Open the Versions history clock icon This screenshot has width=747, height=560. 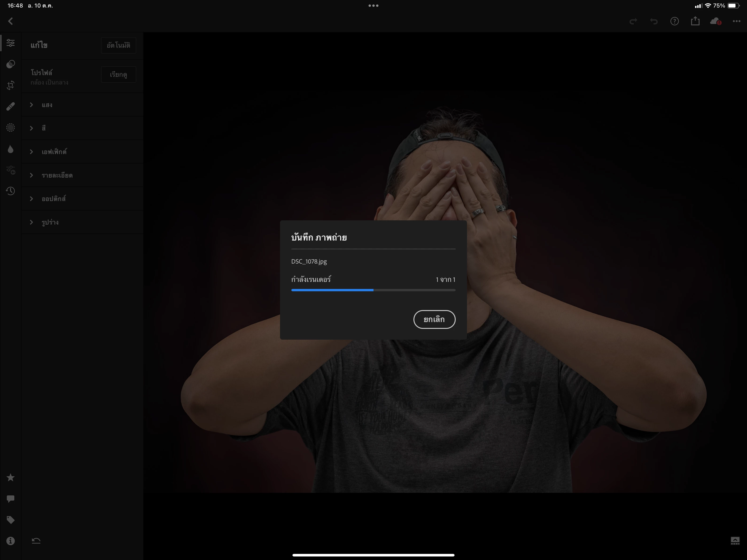pyautogui.click(x=11, y=191)
